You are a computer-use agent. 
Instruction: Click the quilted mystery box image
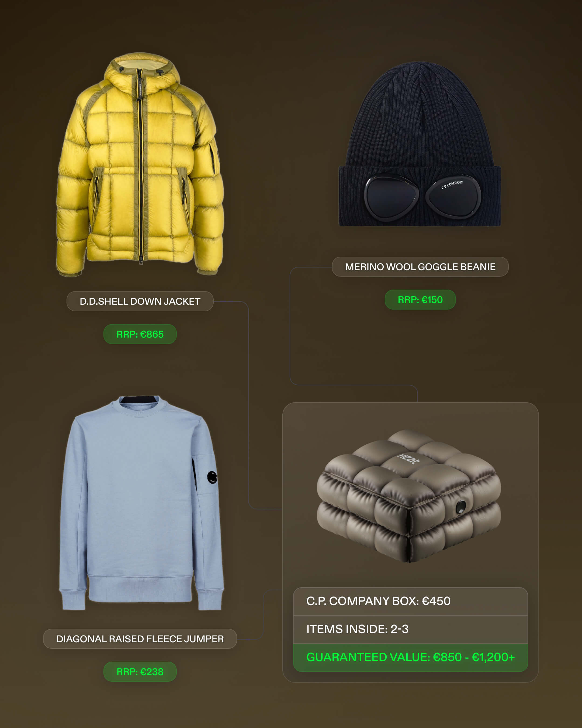pyautogui.click(x=409, y=496)
